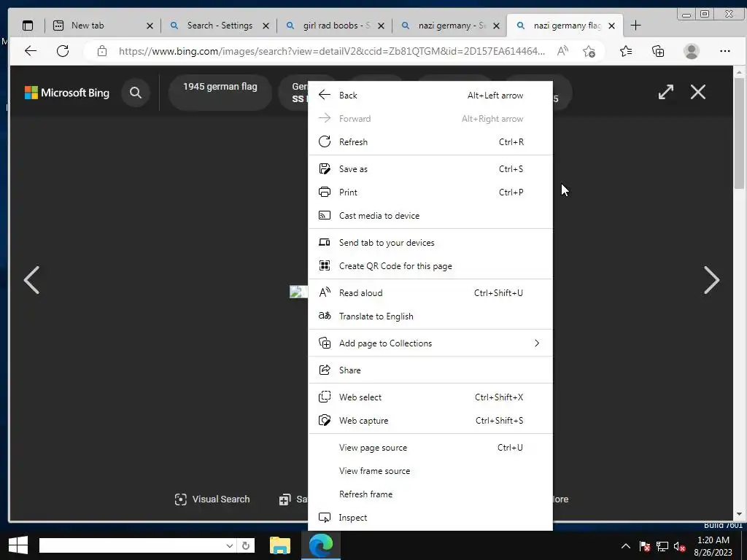The height and width of the screenshot is (560, 747).
Task: Click the network tray icon
Action: [662, 546]
